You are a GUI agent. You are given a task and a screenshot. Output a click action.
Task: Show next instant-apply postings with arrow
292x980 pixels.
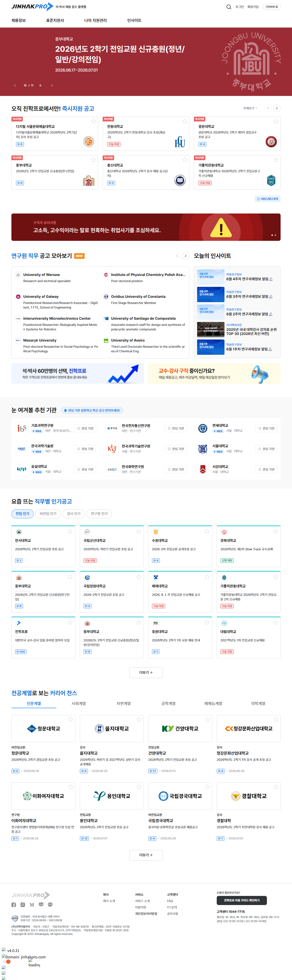[x=277, y=108]
